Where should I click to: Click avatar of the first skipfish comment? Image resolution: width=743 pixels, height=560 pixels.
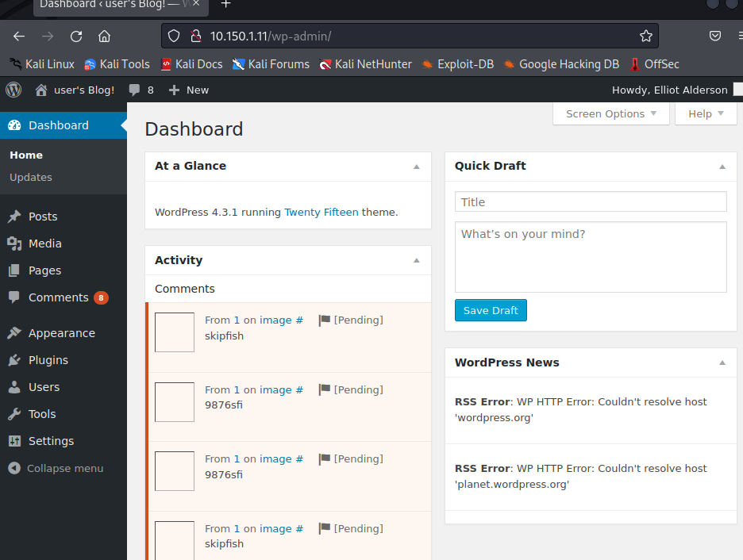point(175,332)
